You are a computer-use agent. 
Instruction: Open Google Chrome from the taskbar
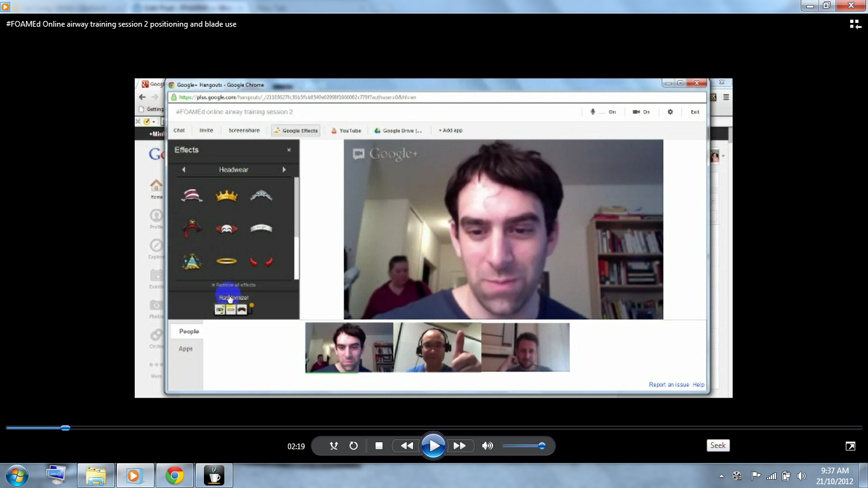[175, 475]
